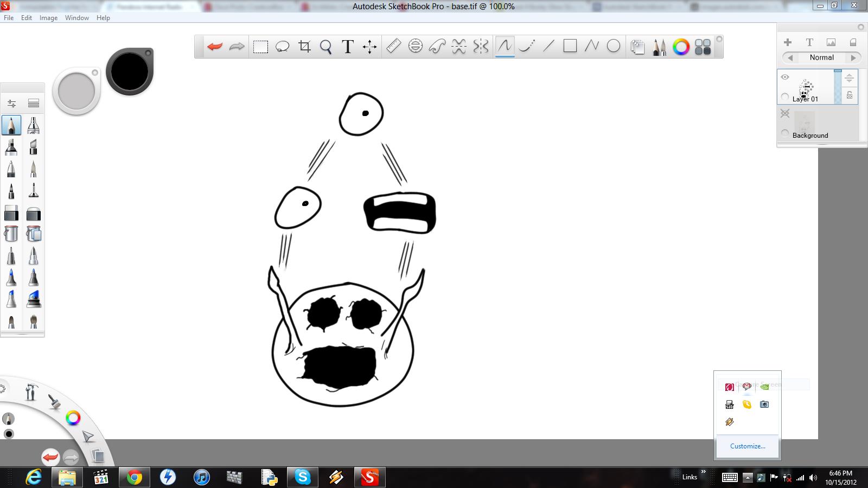This screenshot has height=488, width=868.
Task: Click the grey brush size puck
Action: click(x=76, y=92)
